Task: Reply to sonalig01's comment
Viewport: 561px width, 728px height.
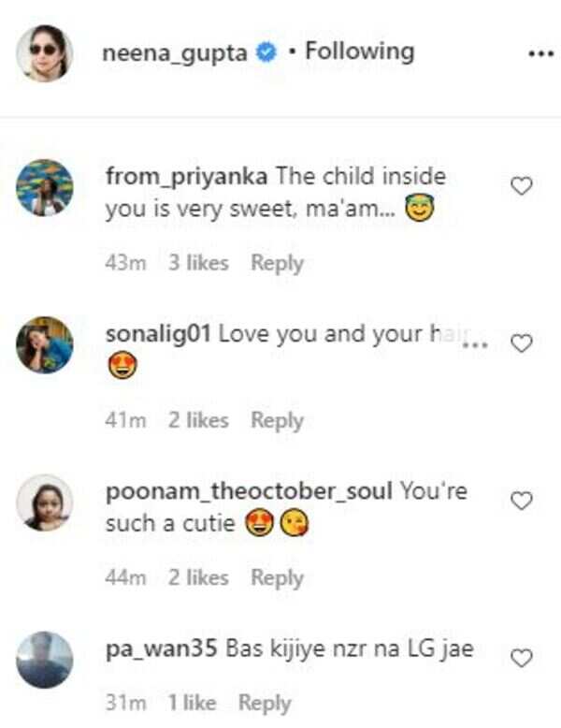Action: click(277, 420)
